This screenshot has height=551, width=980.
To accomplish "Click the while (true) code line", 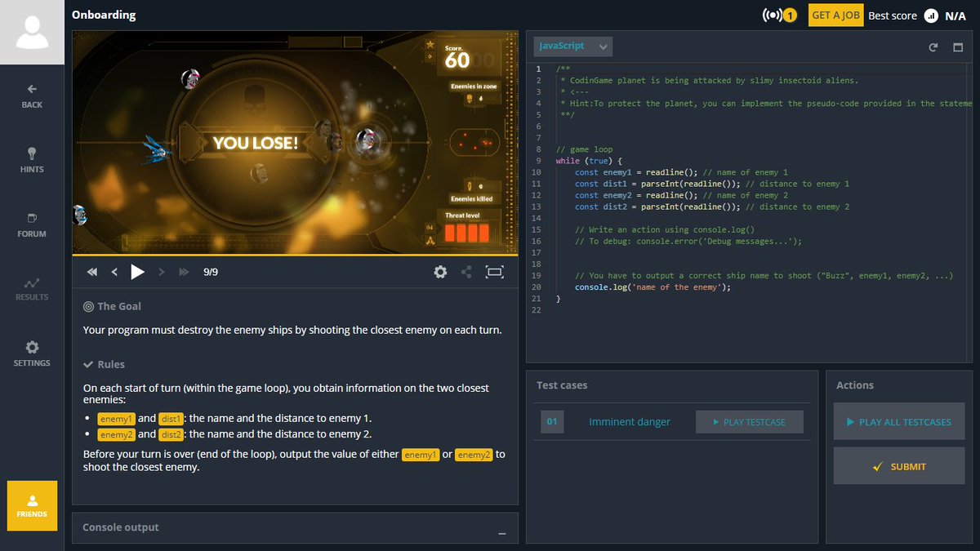I will tap(589, 161).
